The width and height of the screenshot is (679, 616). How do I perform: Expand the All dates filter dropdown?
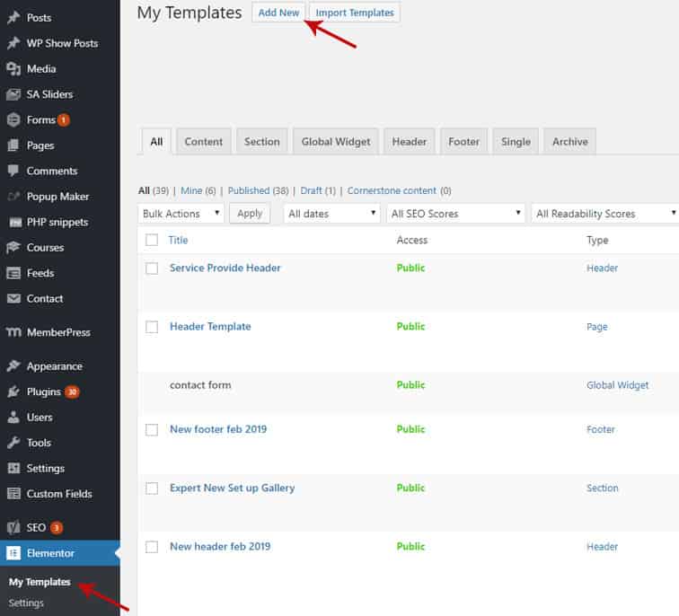pyautogui.click(x=331, y=214)
